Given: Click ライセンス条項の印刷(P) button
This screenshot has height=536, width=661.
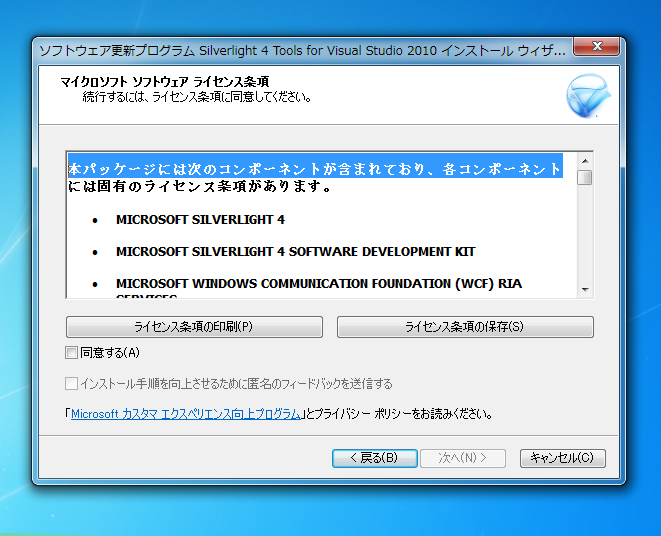Looking at the screenshot, I should click(x=194, y=327).
